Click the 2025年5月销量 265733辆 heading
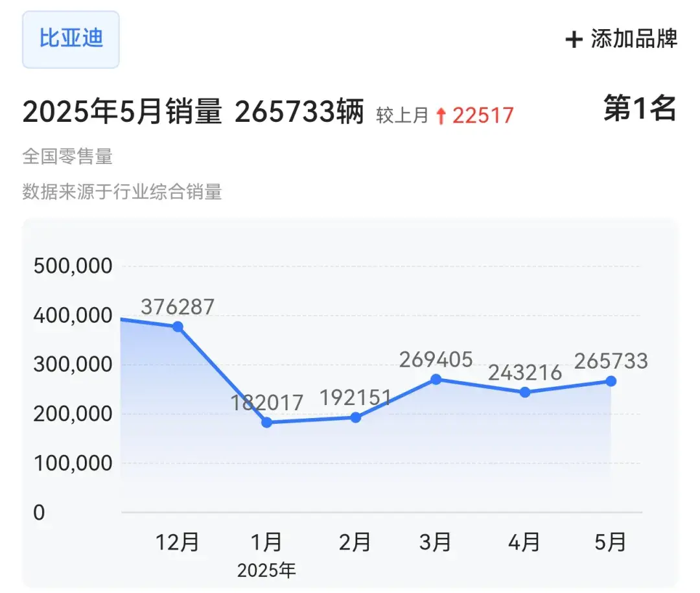The image size is (700, 593). tap(193, 111)
